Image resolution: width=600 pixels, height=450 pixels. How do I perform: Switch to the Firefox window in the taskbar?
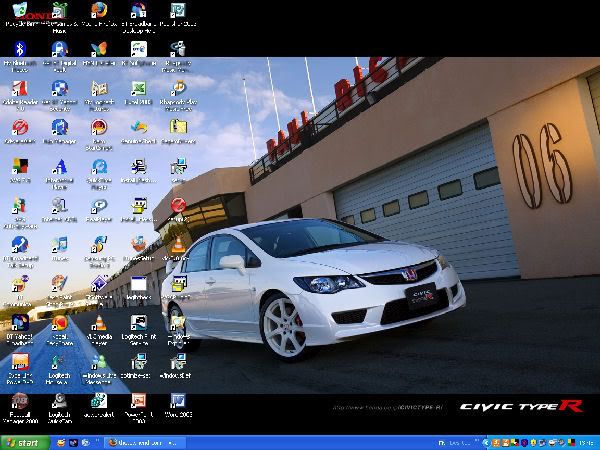tap(145, 443)
